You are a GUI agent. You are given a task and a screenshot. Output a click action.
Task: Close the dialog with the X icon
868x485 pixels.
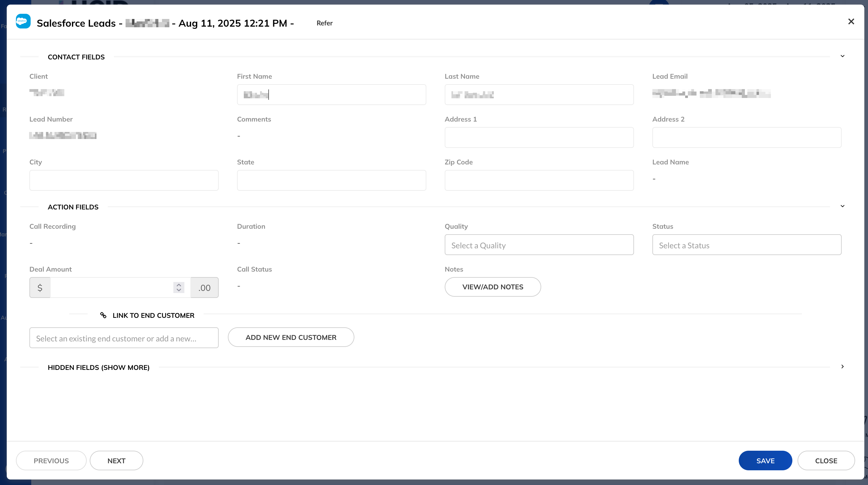(x=851, y=21)
